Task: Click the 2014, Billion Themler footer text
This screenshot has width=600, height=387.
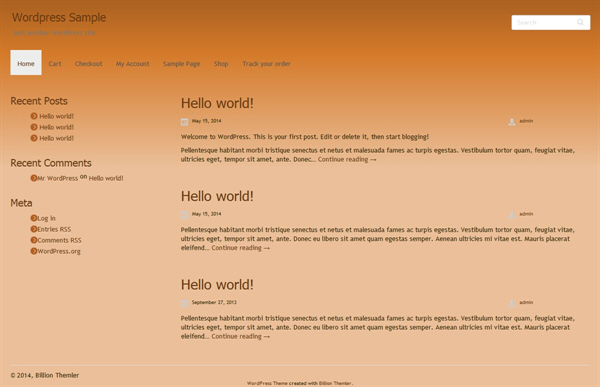Action: [45, 376]
